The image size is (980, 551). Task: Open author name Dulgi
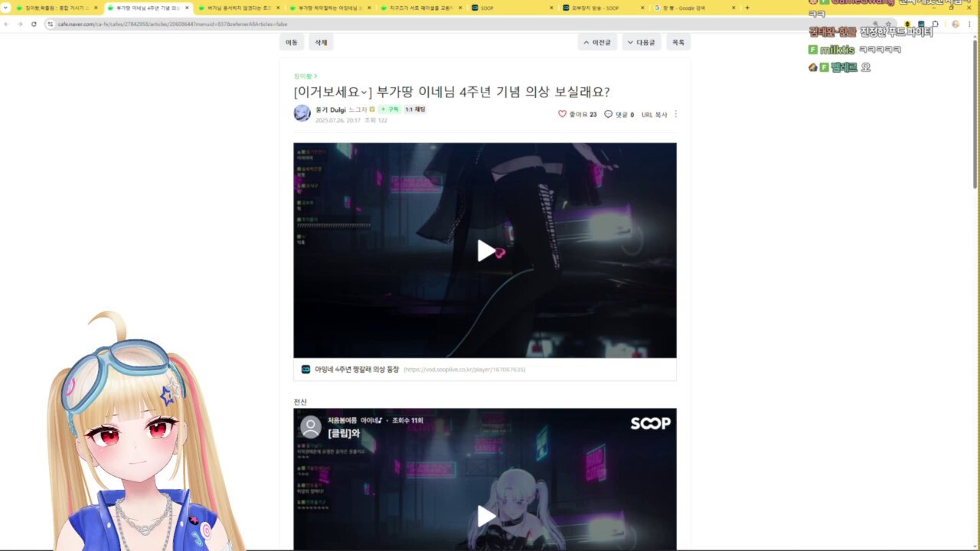pos(331,109)
